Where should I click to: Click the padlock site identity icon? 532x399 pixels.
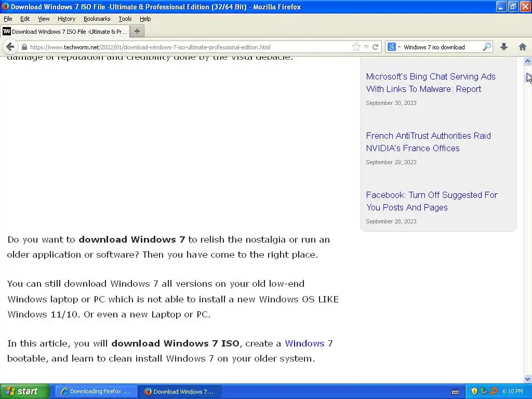pos(24,47)
